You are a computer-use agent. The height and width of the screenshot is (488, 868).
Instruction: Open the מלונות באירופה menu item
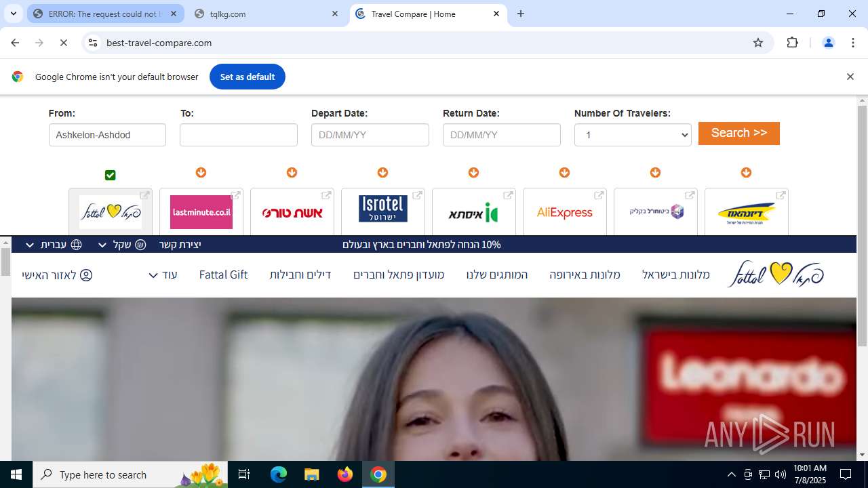[x=585, y=274]
